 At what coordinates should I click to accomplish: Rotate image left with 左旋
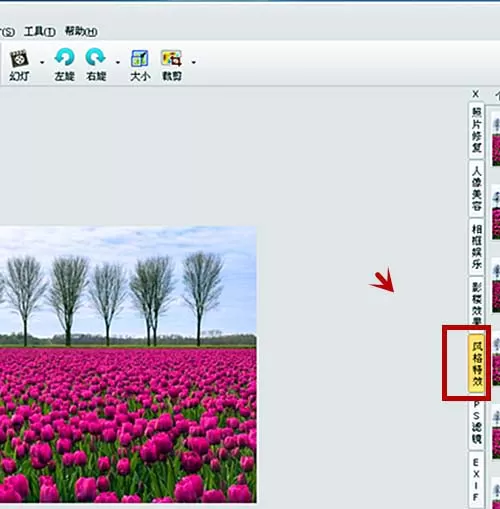pos(64,65)
